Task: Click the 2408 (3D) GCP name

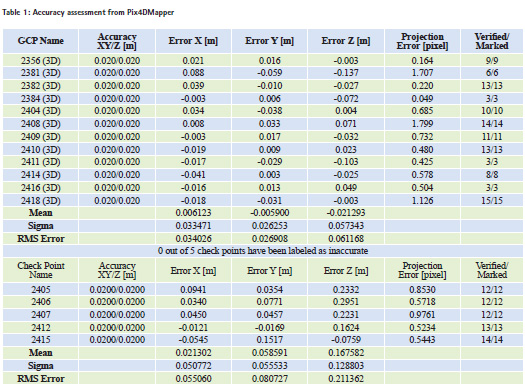Action: [41, 124]
